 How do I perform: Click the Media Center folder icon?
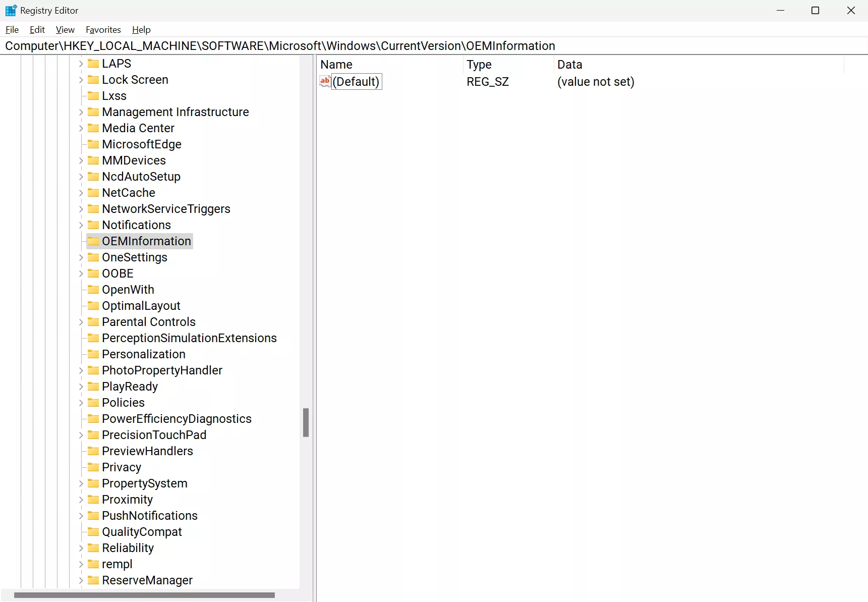click(93, 128)
